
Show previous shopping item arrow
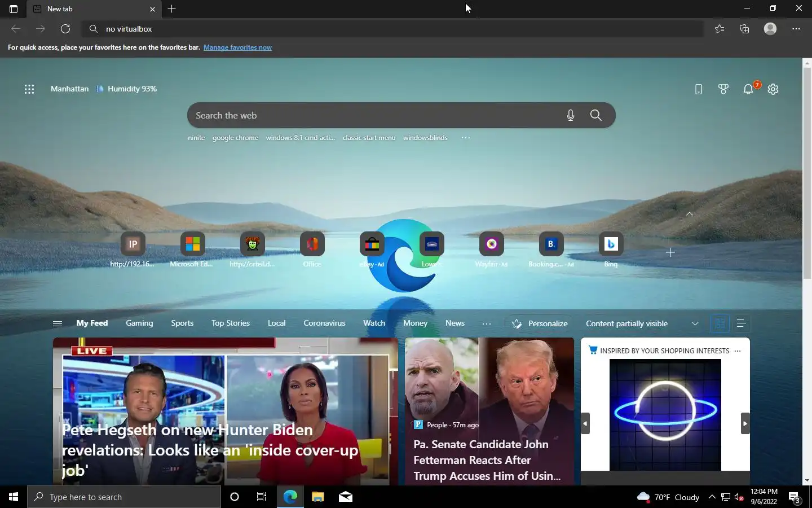(585, 423)
